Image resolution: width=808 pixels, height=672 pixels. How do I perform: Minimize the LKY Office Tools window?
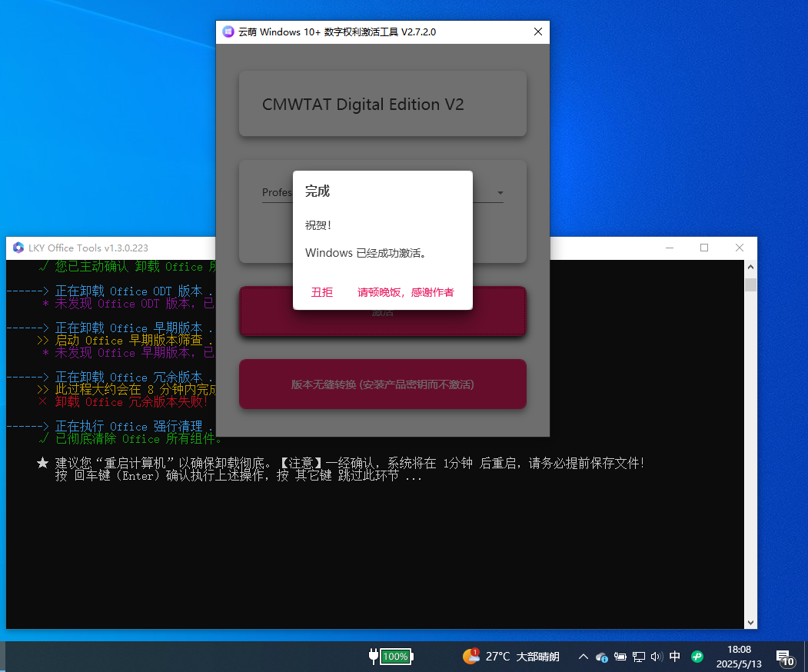670,248
